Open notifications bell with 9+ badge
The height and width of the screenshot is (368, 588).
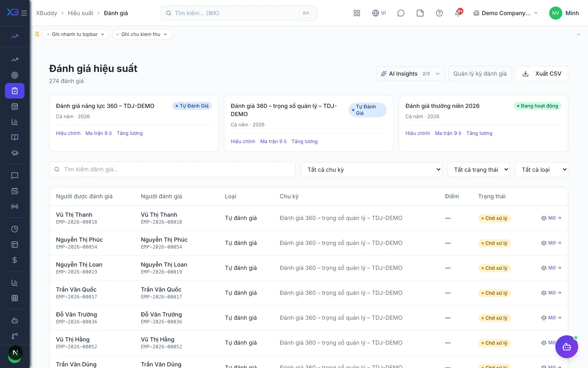pos(458,13)
